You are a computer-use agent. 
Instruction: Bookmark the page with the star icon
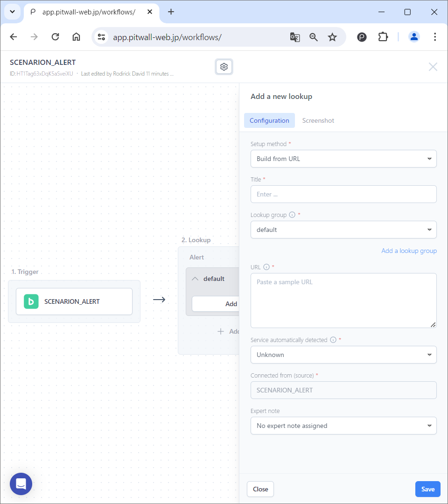pyautogui.click(x=332, y=37)
